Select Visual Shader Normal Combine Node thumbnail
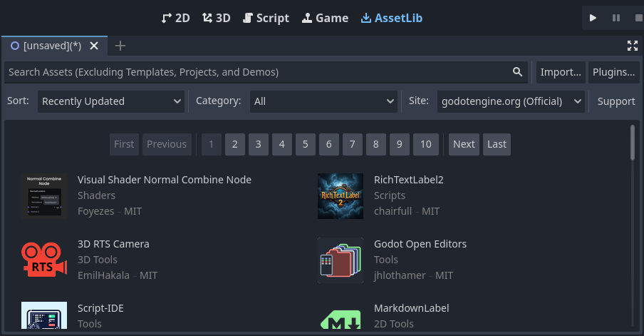Viewport: 644px width, 336px height. point(44,196)
